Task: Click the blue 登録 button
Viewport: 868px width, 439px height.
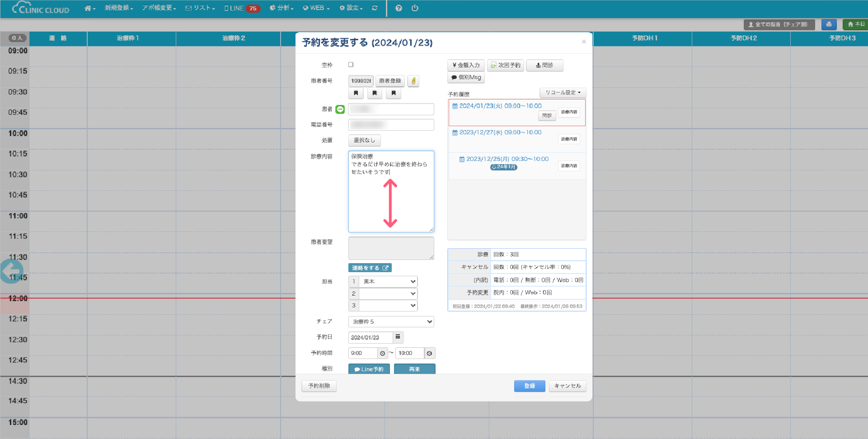Action: [x=529, y=386]
